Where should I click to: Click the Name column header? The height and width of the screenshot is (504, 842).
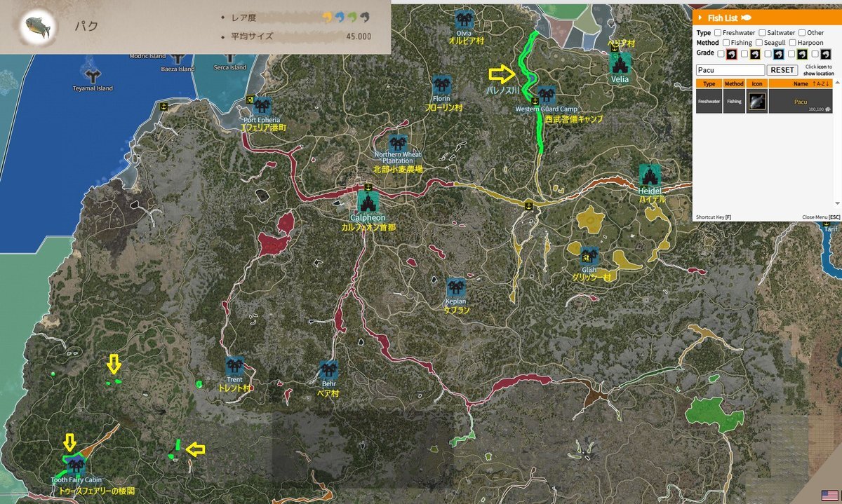(801, 83)
